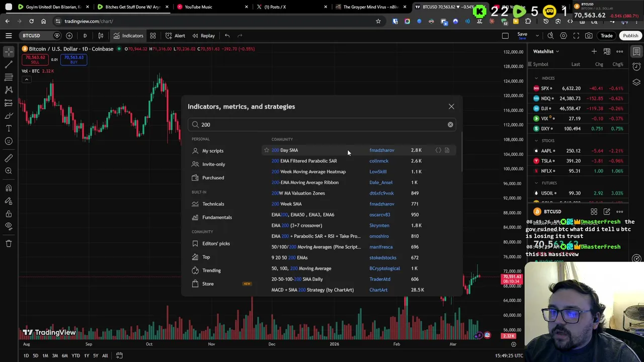
Task: Open quick search lightning icon
Action: pos(550,36)
